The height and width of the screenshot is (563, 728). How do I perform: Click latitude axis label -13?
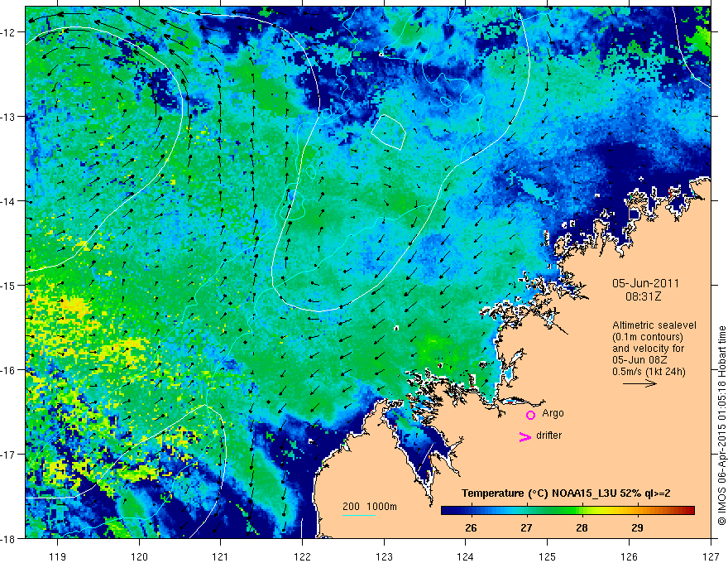coord(8,117)
